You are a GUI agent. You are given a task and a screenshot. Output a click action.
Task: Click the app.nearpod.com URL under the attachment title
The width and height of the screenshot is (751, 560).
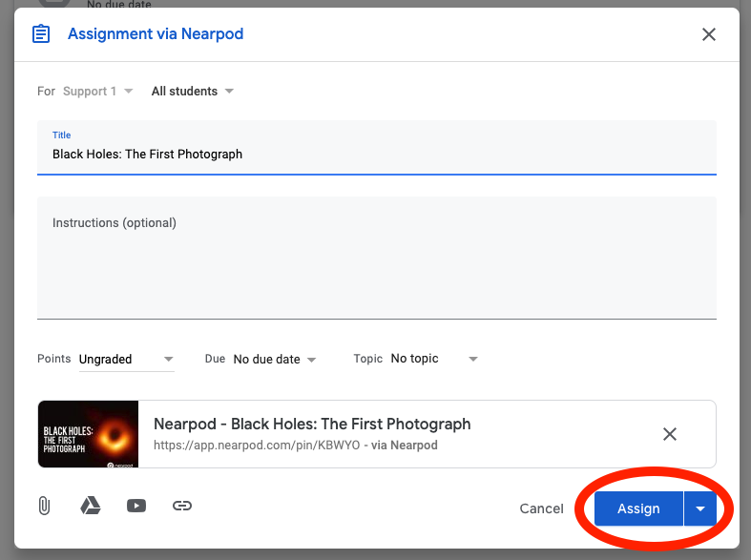coord(256,446)
